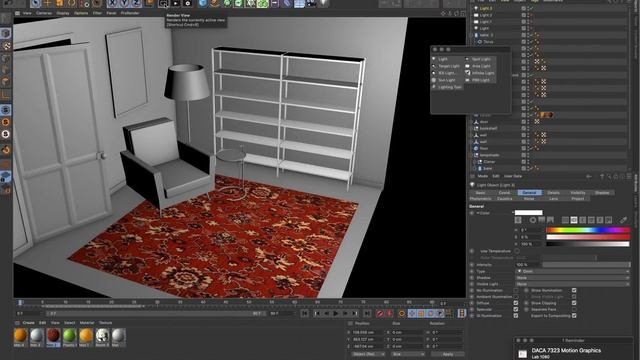Image resolution: width=640 pixels, height=360 pixels.
Task: Toggle the autokeying button
Action: pyautogui.click(x=389, y=313)
